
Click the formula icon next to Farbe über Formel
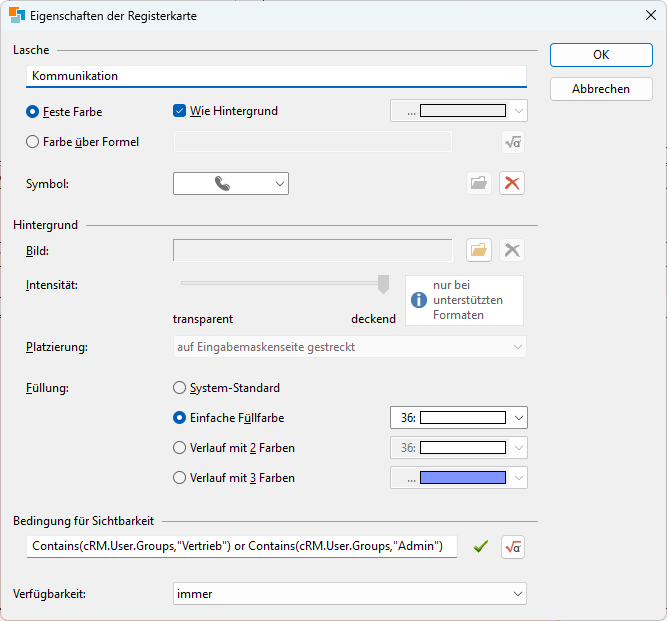tap(512, 142)
